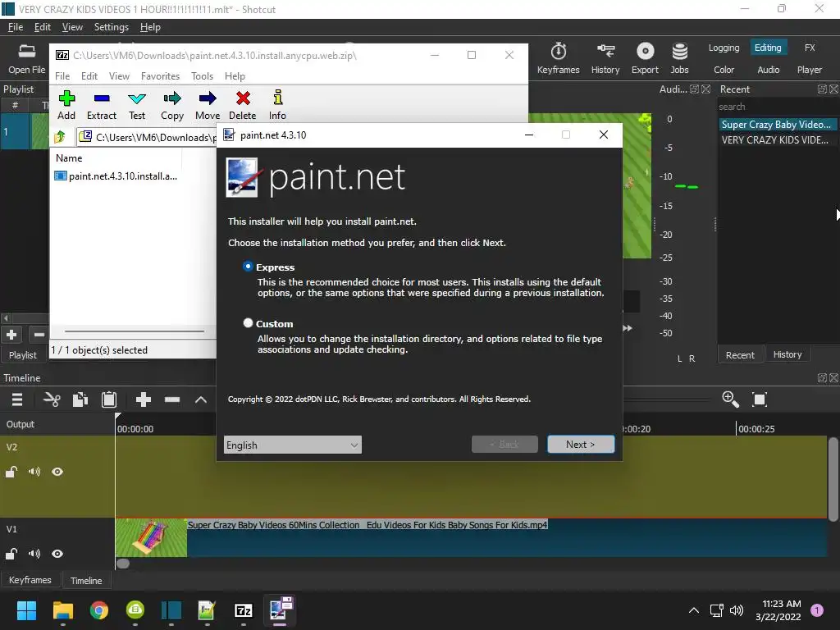Select VERY CRAZY KIDS VIDE recent item
Viewport: 840px width, 630px height.
(777, 139)
